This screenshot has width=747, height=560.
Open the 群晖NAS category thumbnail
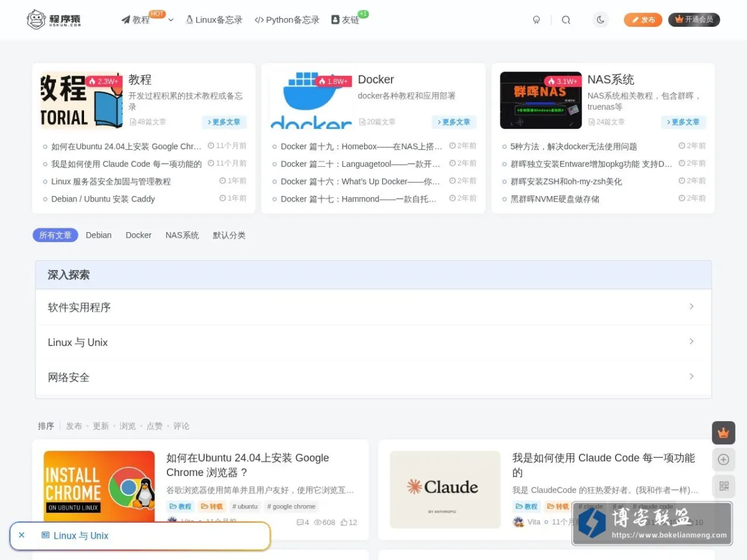tap(541, 100)
